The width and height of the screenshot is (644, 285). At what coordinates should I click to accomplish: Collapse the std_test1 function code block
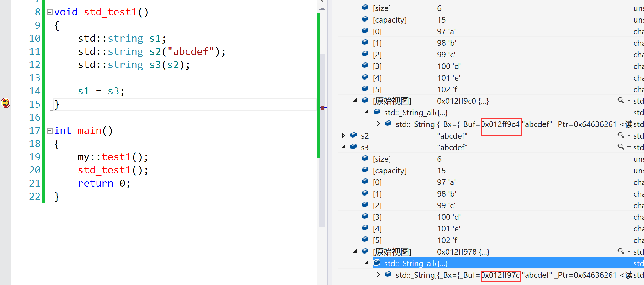tap(50, 12)
